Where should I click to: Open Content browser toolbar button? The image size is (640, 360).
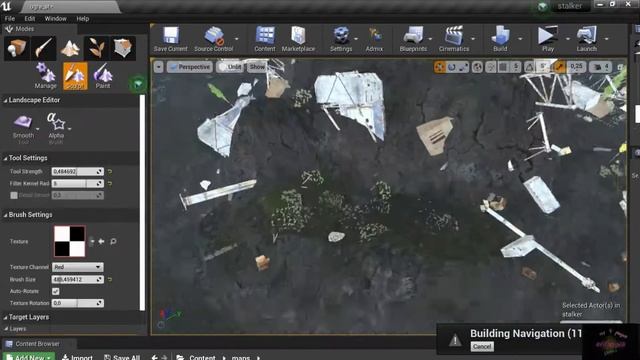click(x=265, y=39)
